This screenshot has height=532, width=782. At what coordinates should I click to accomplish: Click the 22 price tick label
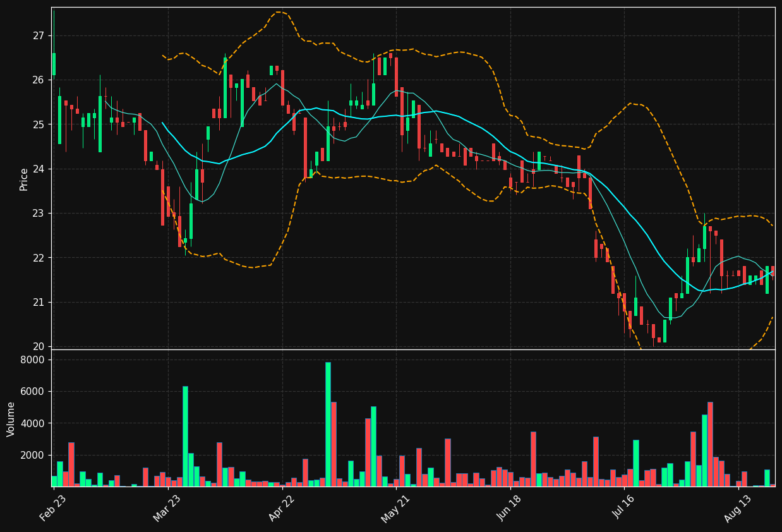click(x=39, y=258)
